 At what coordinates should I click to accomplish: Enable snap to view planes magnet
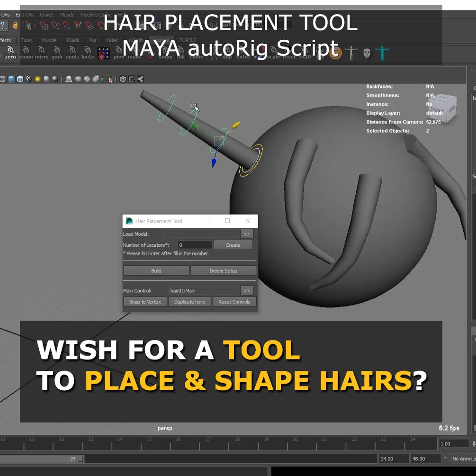coord(89,26)
